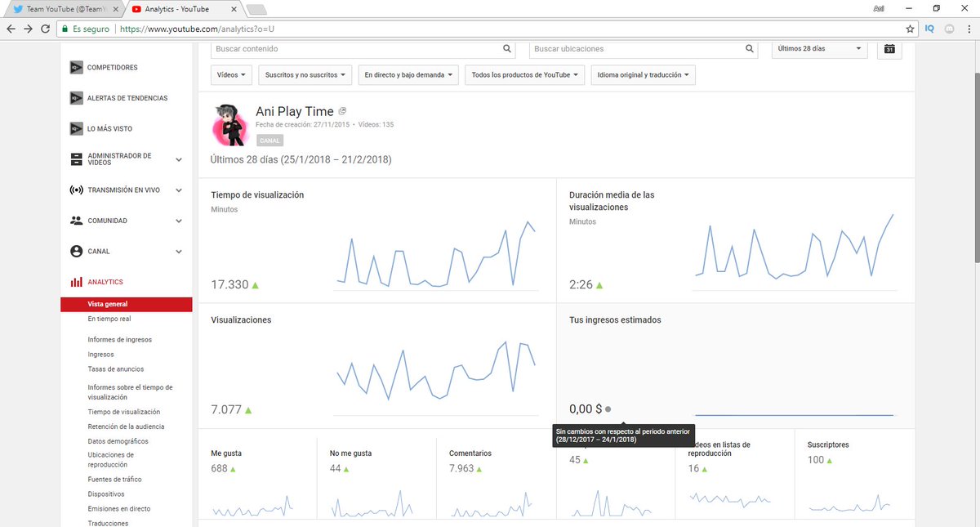Open the Traducciones report
Screen dimensions: 980x527
[x=109, y=523]
